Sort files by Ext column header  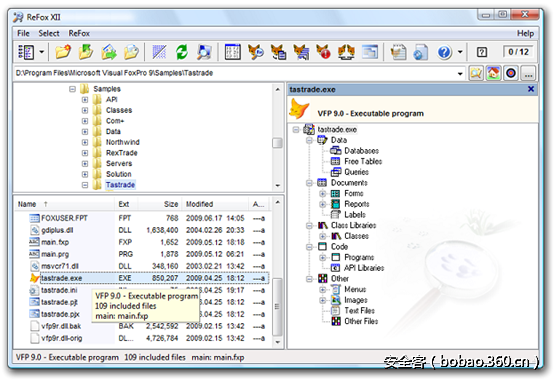pyautogui.click(x=126, y=204)
